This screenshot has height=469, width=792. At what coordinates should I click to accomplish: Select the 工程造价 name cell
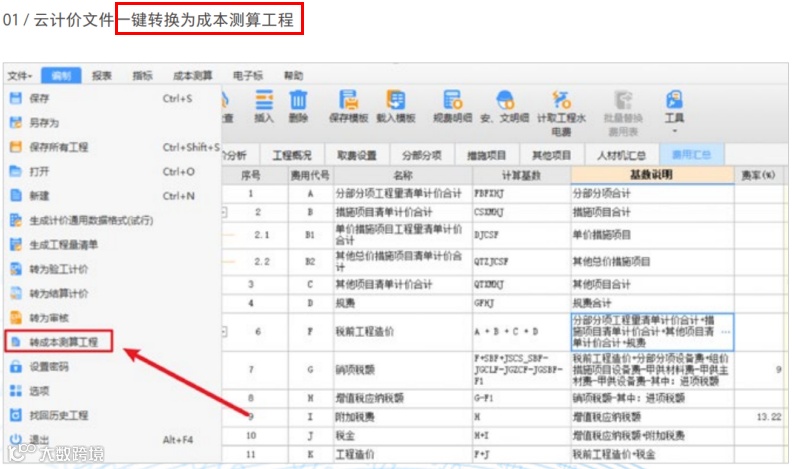(x=403, y=454)
